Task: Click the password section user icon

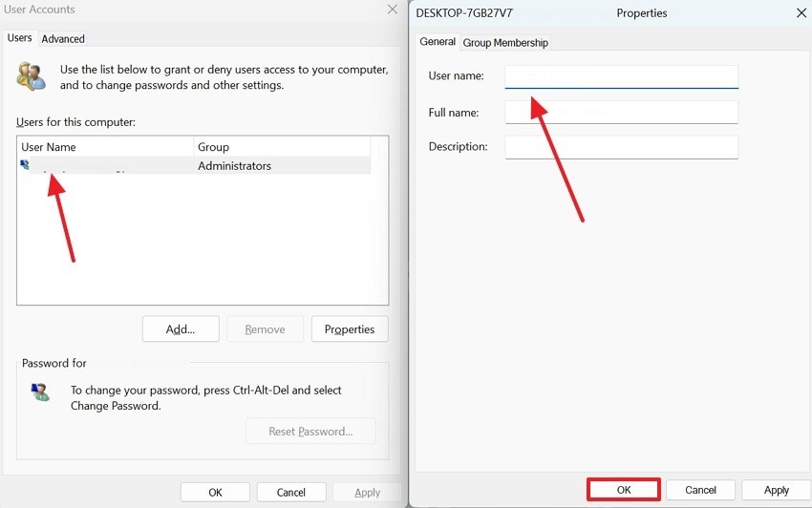Action: (40, 392)
